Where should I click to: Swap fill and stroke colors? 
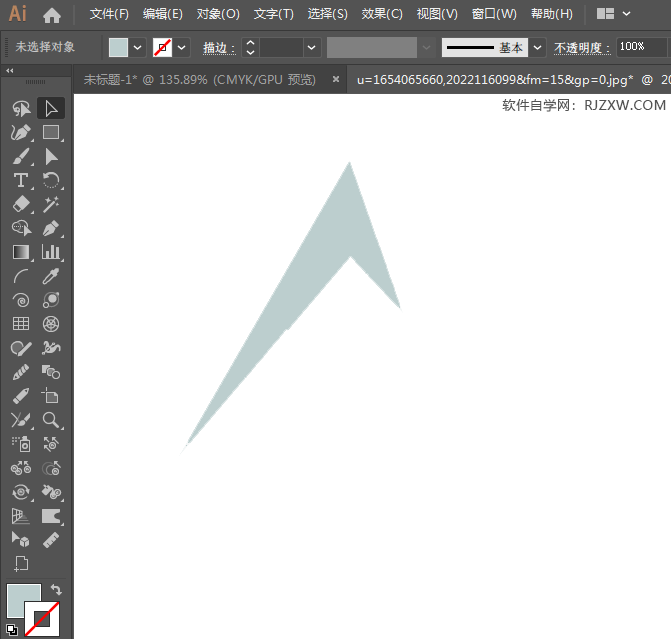click(x=56, y=591)
